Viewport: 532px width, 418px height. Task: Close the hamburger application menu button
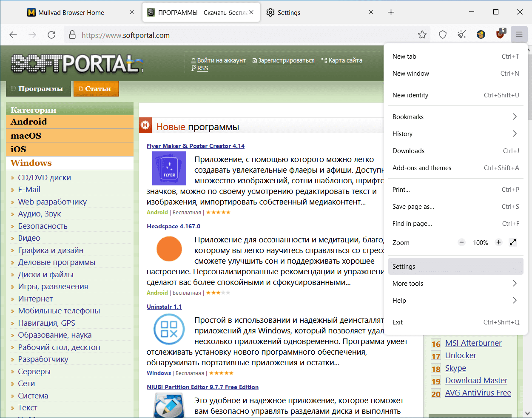click(x=519, y=35)
